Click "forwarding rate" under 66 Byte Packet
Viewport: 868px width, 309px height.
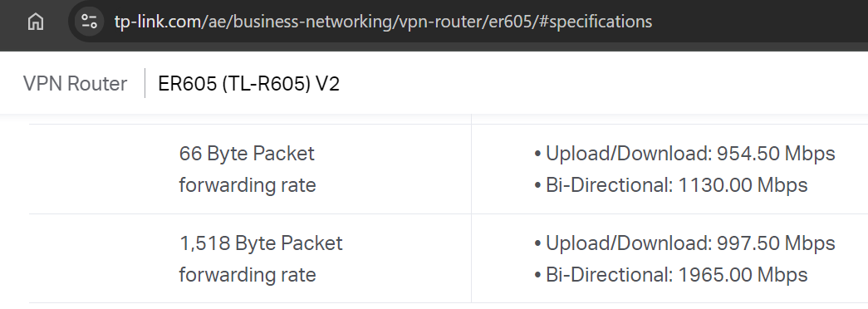pos(248,185)
